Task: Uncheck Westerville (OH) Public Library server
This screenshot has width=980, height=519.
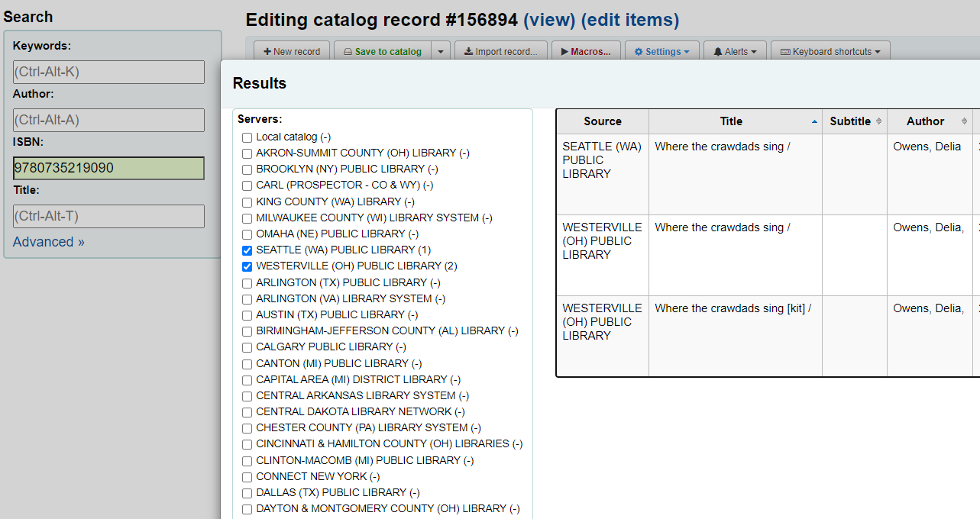Action: (x=247, y=266)
